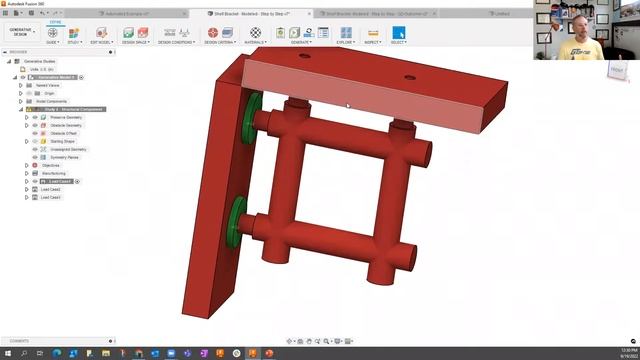
Task: Click the Structural Loads icon
Action: pyautogui.click(x=184, y=32)
